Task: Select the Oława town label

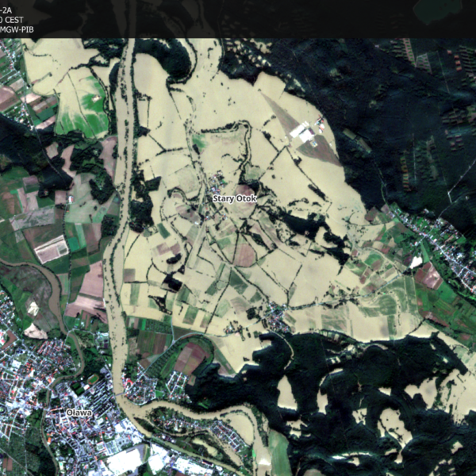Action: click(x=79, y=413)
